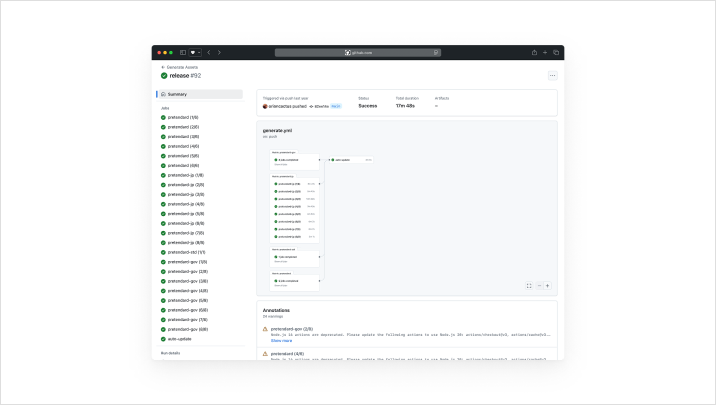This screenshot has width=716, height=405.
Task: Return to Generate Assets workflow link
Action: click(179, 67)
